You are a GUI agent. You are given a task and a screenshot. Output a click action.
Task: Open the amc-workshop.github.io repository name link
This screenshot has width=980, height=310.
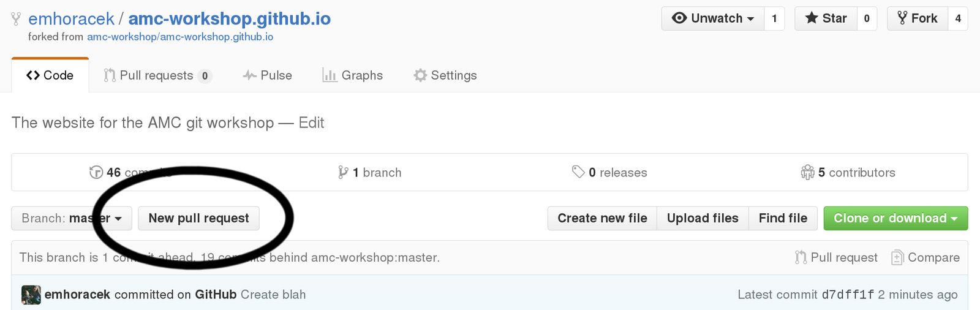click(229, 18)
